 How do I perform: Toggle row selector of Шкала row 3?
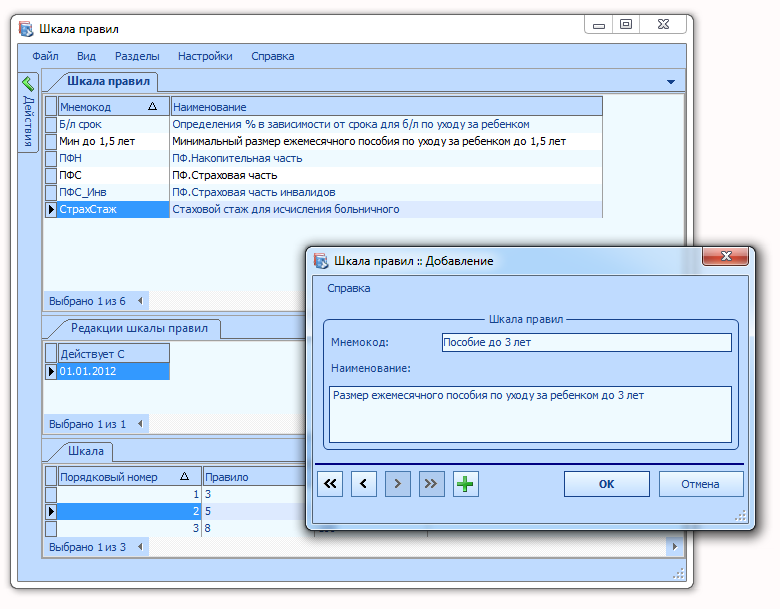[x=51, y=528]
